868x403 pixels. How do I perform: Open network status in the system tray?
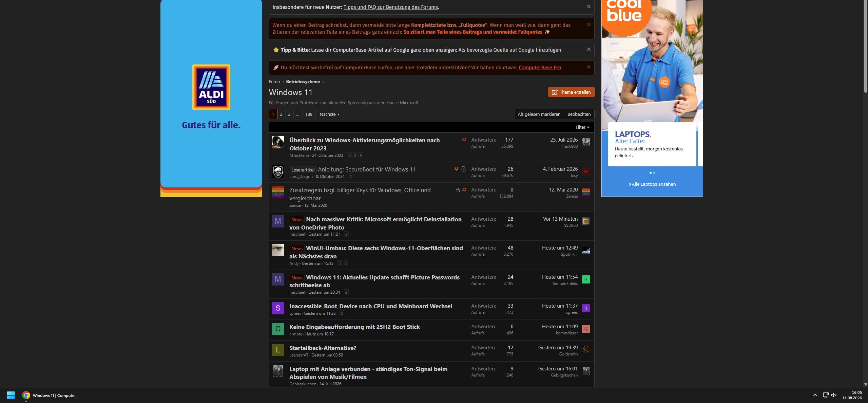(826, 395)
